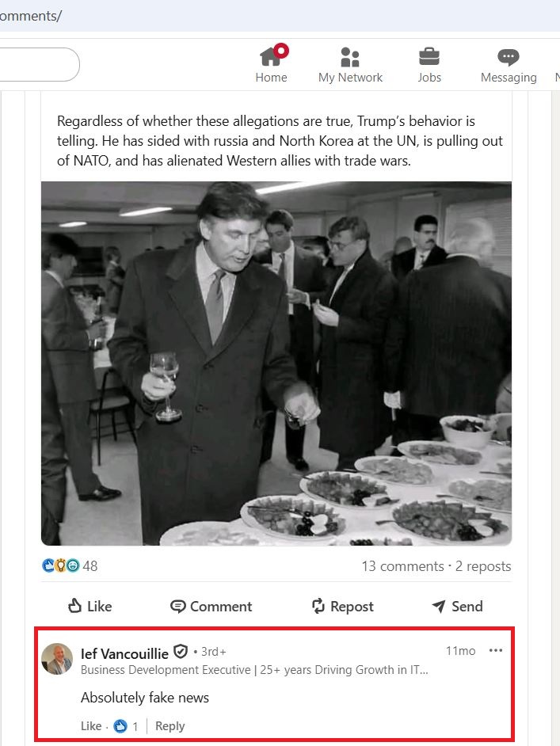The image size is (560, 746).
Task: Open the Home feed icon
Action: click(271, 56)
